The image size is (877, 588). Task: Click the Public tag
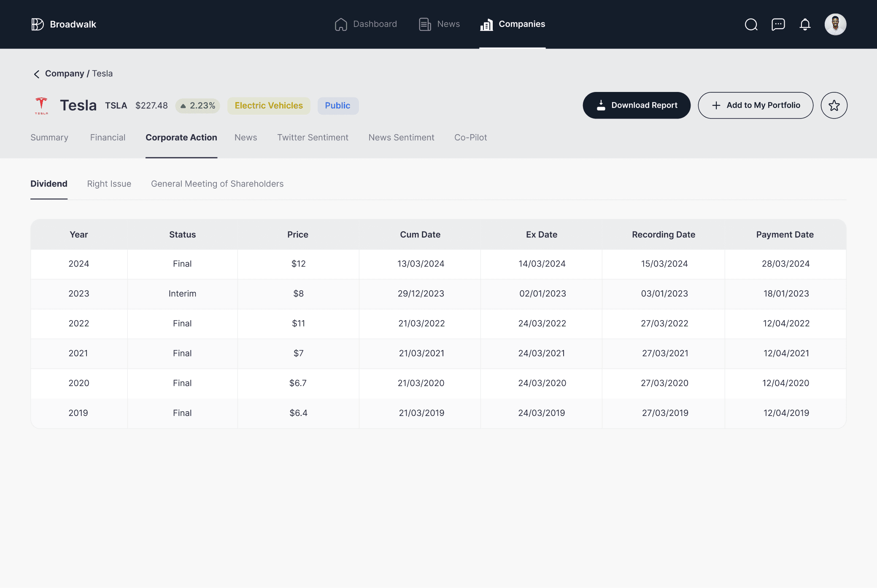pyautogui.click(x=337, y=106)
